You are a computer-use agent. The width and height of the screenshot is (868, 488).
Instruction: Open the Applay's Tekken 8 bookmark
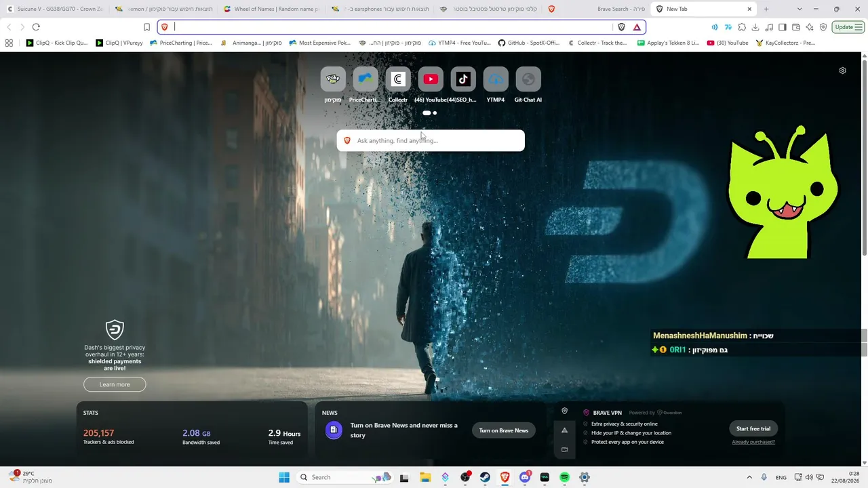[669, 43]
